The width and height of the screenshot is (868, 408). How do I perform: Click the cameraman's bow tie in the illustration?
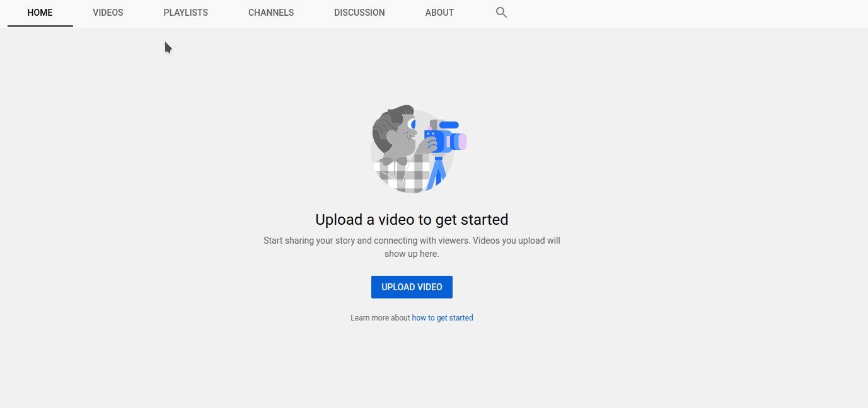tap(395, 162)
